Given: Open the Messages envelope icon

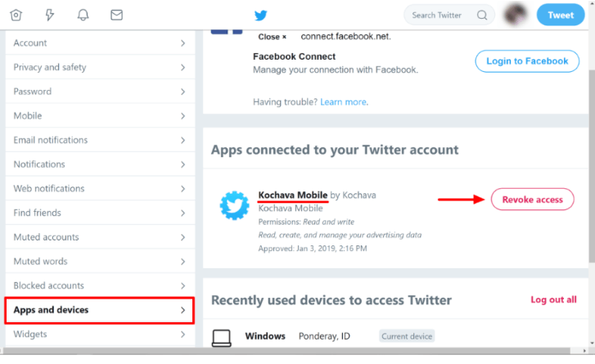Looking at the screenshot, I should point(116,16).
